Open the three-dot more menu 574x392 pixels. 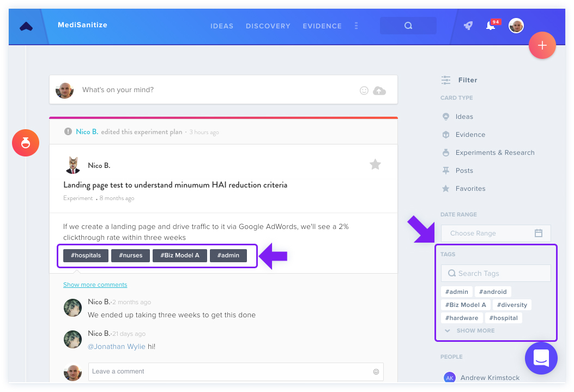(x=356, y=26)
